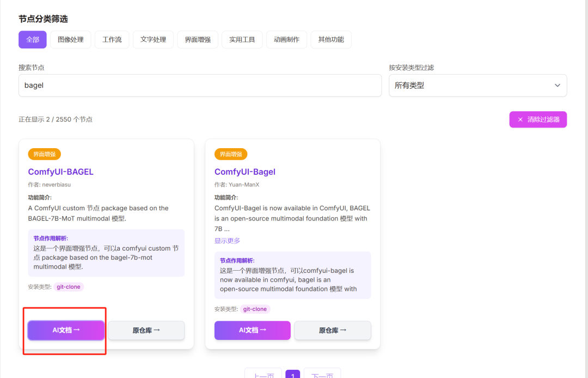Open AI文档 for the neverbiasu ComfyUI-BAGEL card
Screen dimensions: 588x378
click(66, 331)
